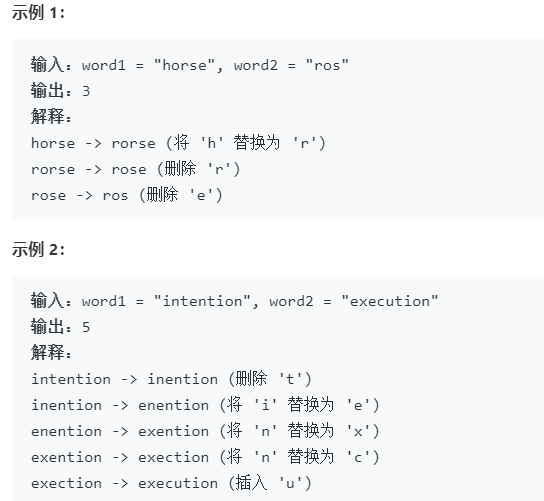544x501 pixels.
Task: Click the line inention -> enention
Action: tap(205, 405)
